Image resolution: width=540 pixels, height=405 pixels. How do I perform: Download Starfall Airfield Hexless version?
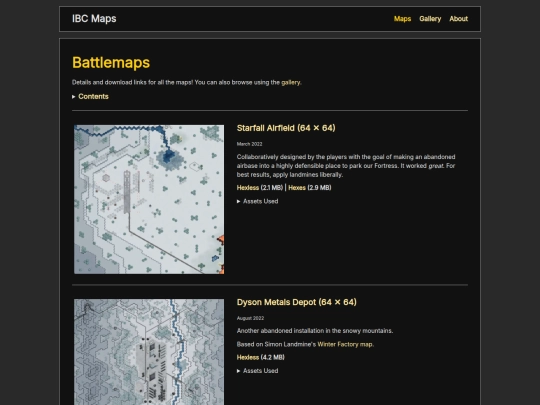[248, 188]
